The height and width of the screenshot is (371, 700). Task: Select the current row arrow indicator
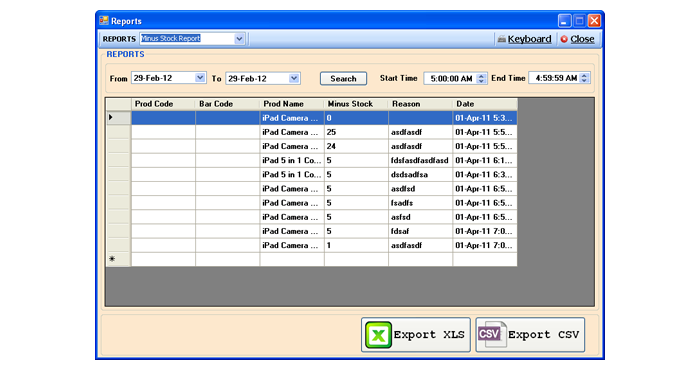click(111, 117)
